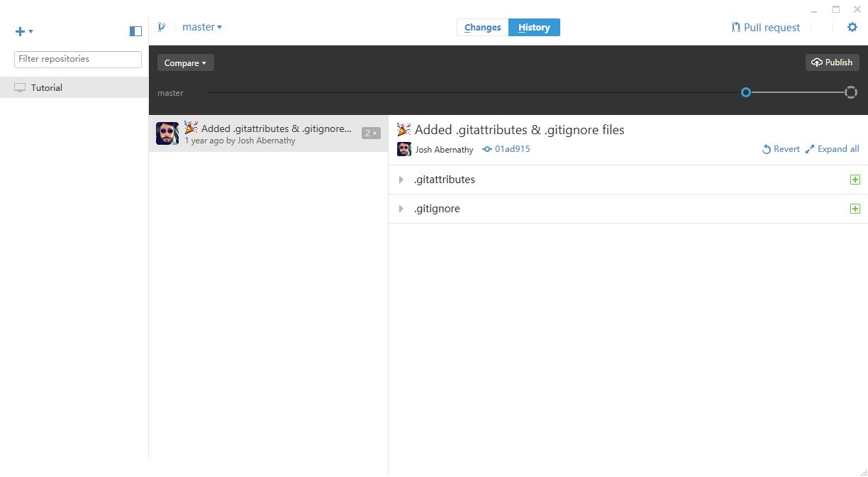Screen dimensions: 868x477
Task: Select the Revert arrow icon
Action: click(x=765, y=149)
